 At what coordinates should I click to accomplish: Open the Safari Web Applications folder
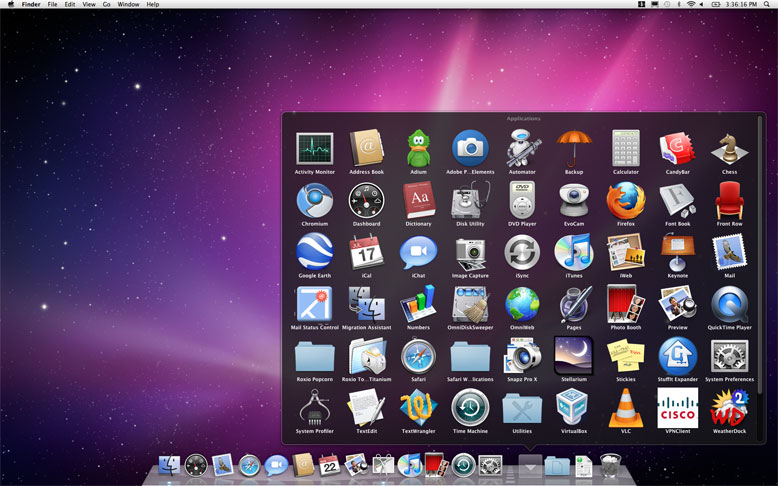coord(470,356)
